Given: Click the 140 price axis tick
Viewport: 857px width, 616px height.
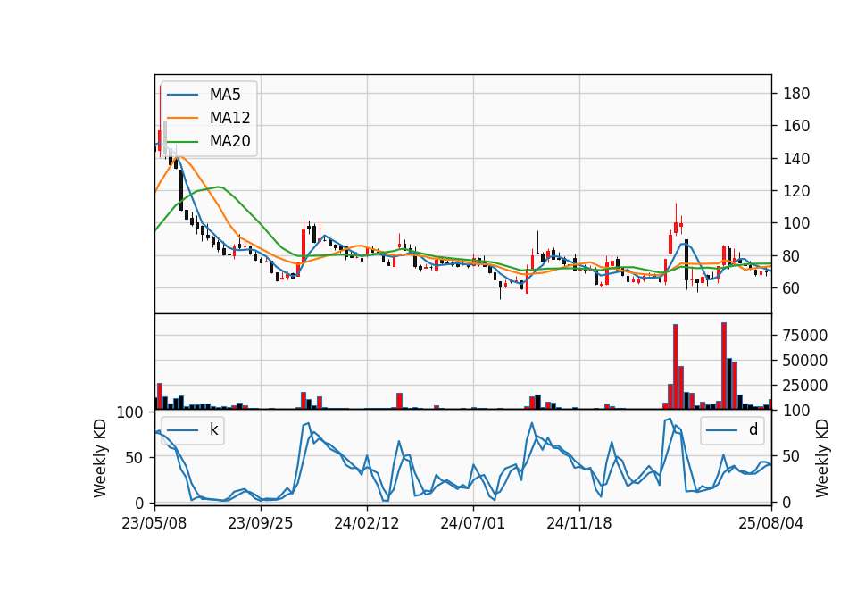Looking at the screenshot, I should [x=796, y=159].
